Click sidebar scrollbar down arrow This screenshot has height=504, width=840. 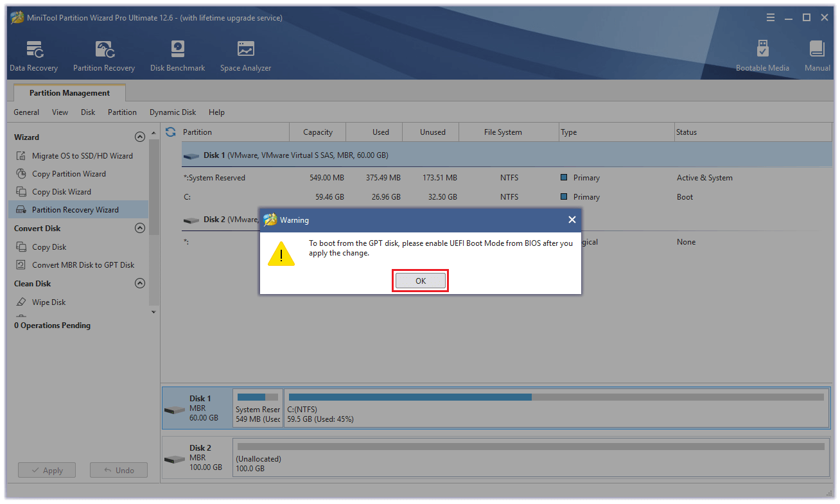coord(153,312)
